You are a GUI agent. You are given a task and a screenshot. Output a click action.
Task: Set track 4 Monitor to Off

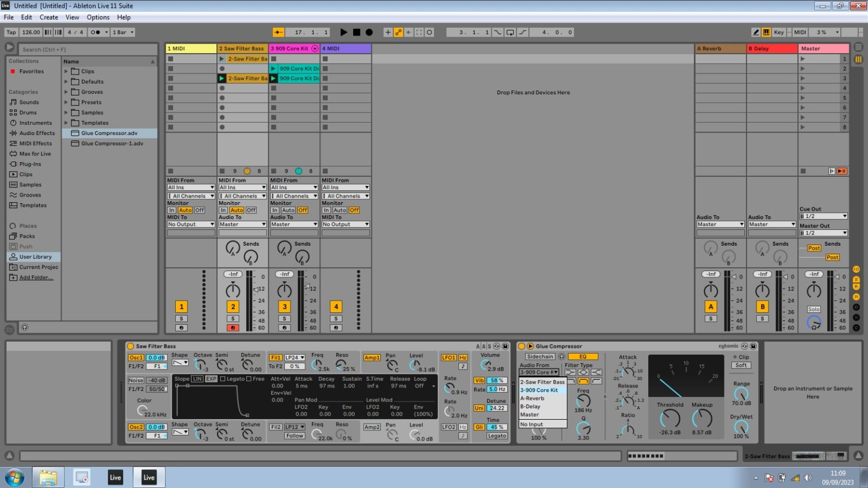354,210
